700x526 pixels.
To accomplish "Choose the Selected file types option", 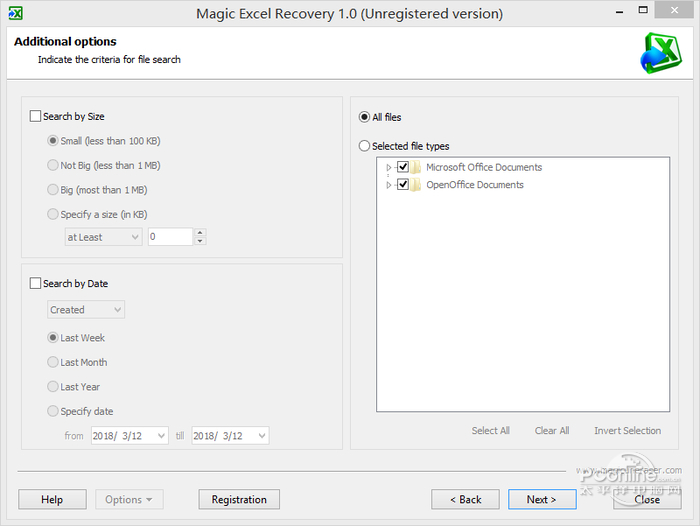I will (x=364, y=146).
